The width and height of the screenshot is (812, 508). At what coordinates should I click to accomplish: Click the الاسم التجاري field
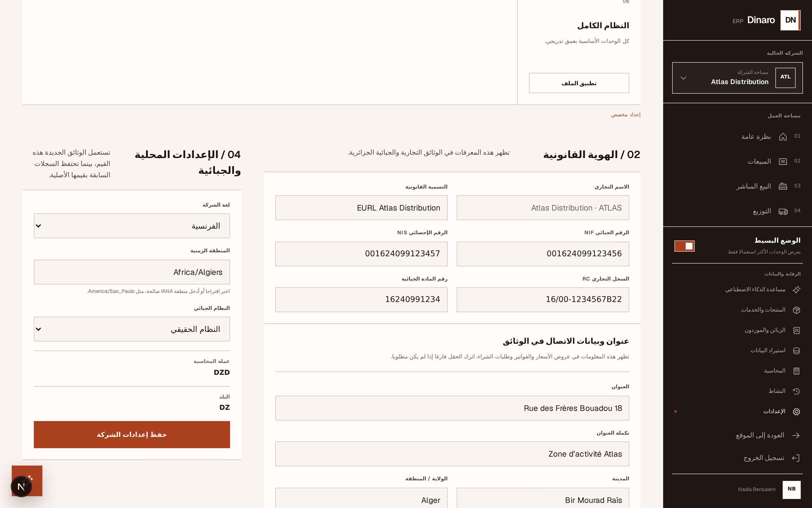pos(542,208)
